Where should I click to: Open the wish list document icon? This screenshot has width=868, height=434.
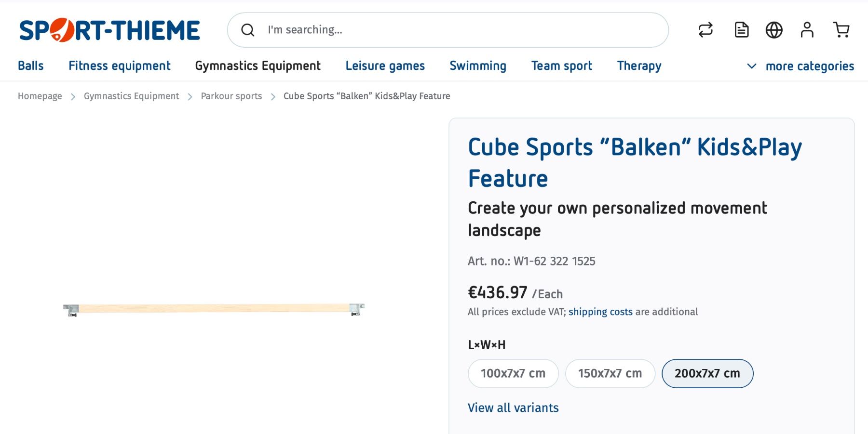click(742, 30)
